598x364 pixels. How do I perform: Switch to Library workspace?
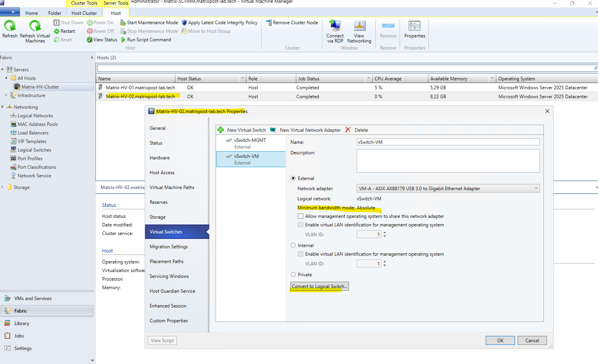click(x=47, y=323)
